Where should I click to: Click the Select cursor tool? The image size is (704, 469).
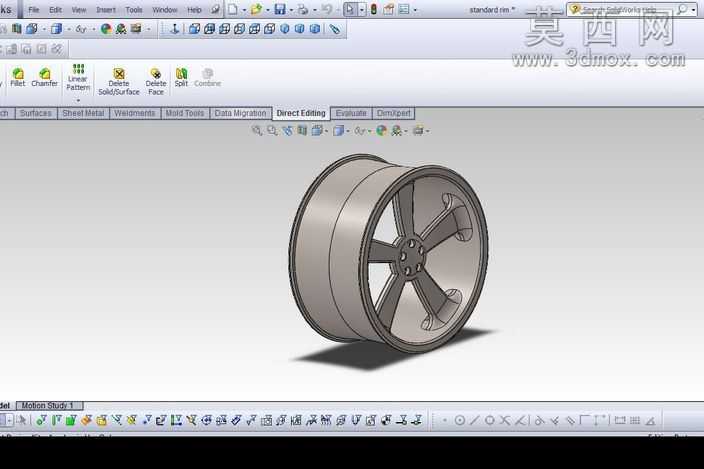pyautogui.click(x=350, y=9)
